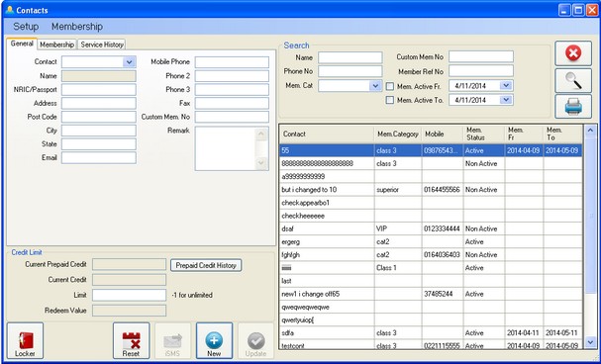Open Mem. Active Fr. date picker
This screenshot has width=601, height=364.
pyautogui.click(x=506, y=86)
